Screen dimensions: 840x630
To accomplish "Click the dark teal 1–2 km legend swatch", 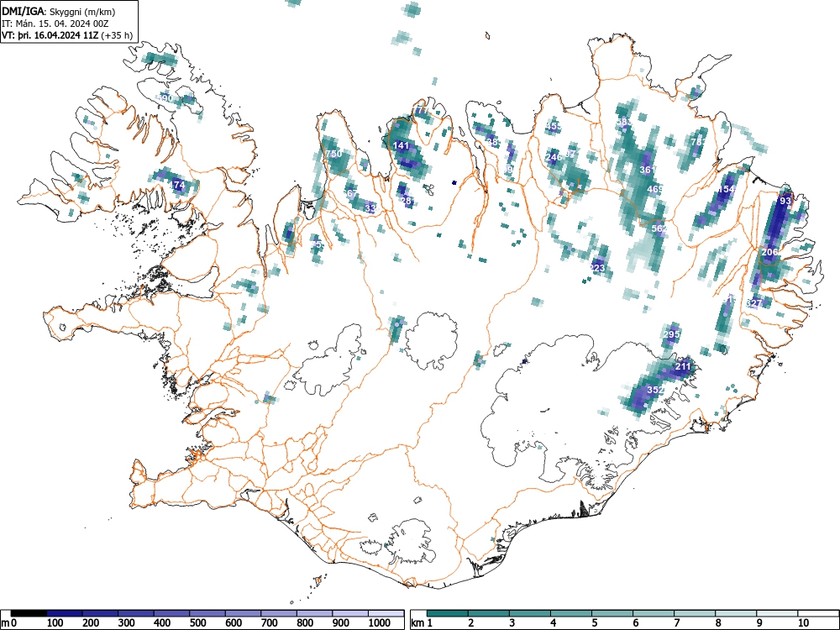I will 448,613.
